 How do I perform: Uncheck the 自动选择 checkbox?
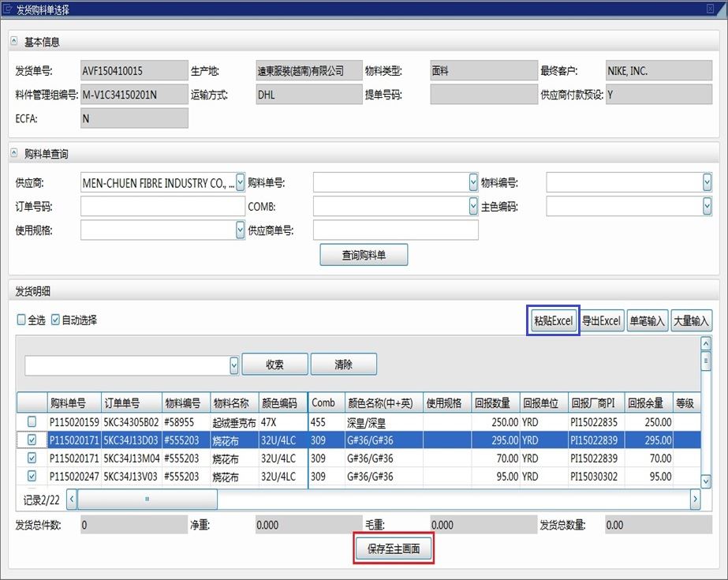[55, 320]
